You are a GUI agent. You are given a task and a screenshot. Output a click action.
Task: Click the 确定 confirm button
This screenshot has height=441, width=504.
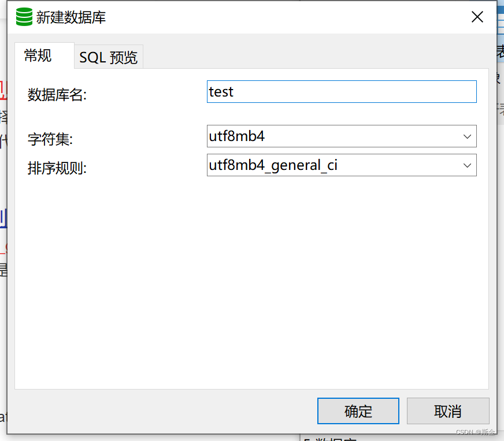point(358,411)
